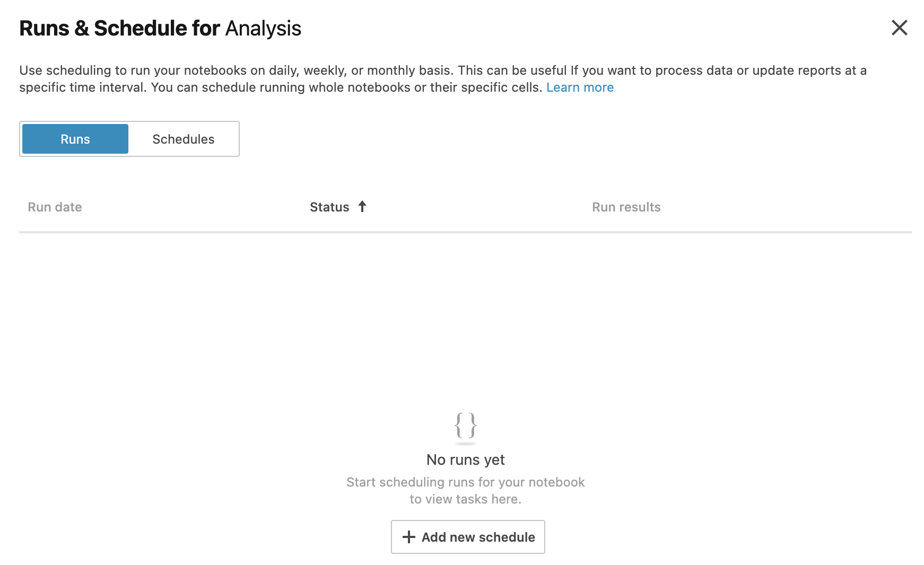The image size is (924, 565).
Task: Click the sort indicator on the Status column
Action: (362, 207)
